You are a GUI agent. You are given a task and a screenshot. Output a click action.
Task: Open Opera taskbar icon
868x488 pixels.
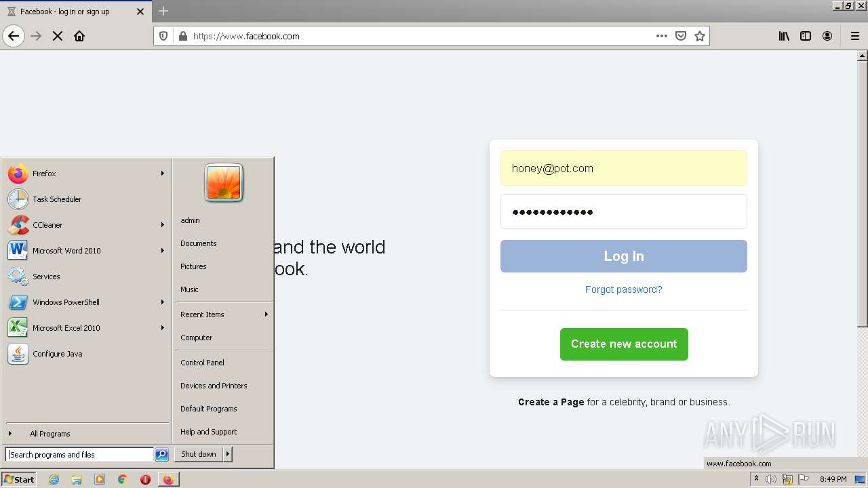tap(145, 479)
